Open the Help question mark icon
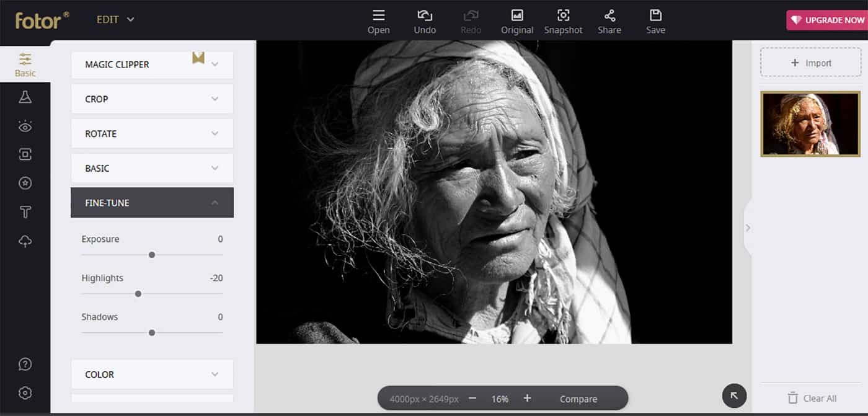The height and width of the screenshot is (416, 868). [25, 364]
